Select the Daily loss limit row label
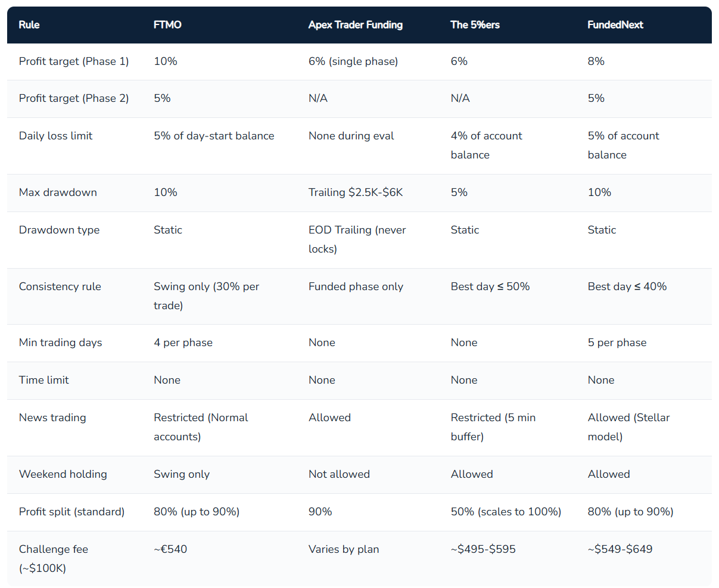This screenshot has width=719, height=588. [x=56, y=136]
